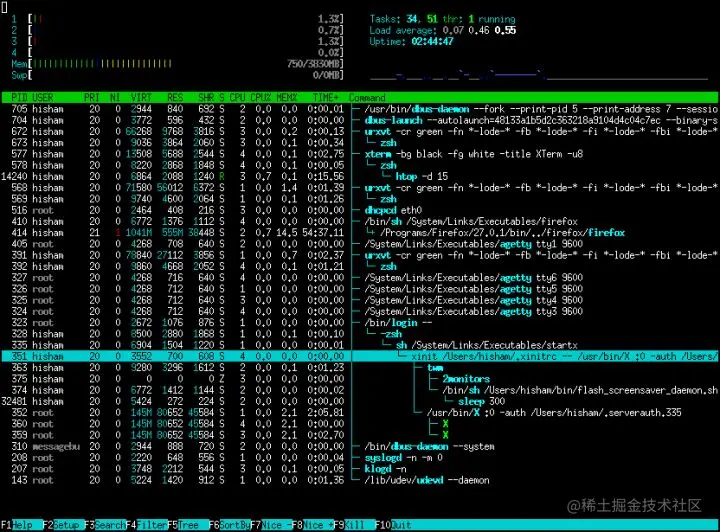Select the urxvt process with PID 672
This screenshot has width=720, height=532.
pos(360,131)
